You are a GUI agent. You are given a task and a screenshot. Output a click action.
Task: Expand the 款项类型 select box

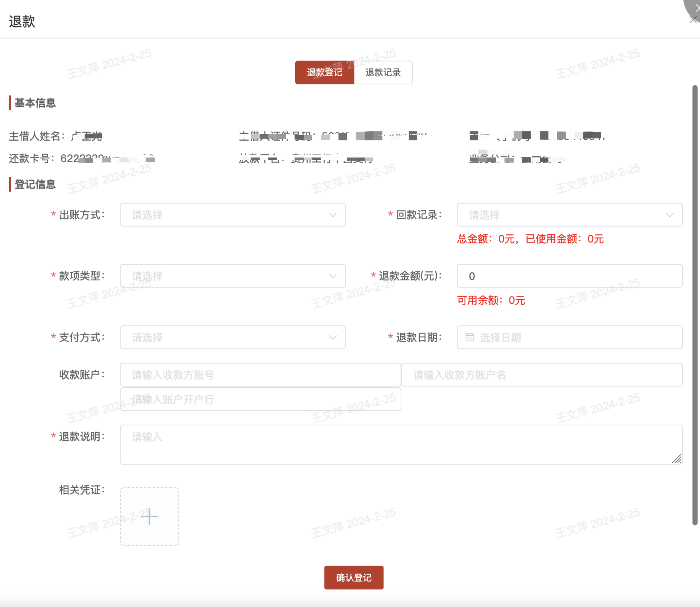[x=233, y=276]
